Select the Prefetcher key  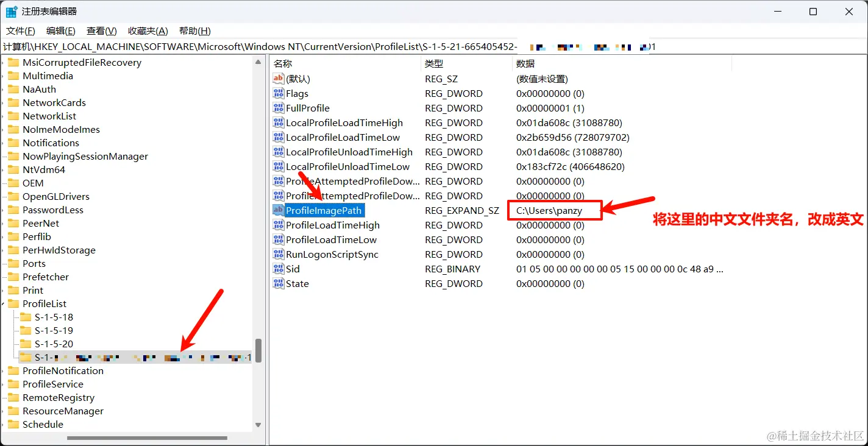(x=46, y=277)
